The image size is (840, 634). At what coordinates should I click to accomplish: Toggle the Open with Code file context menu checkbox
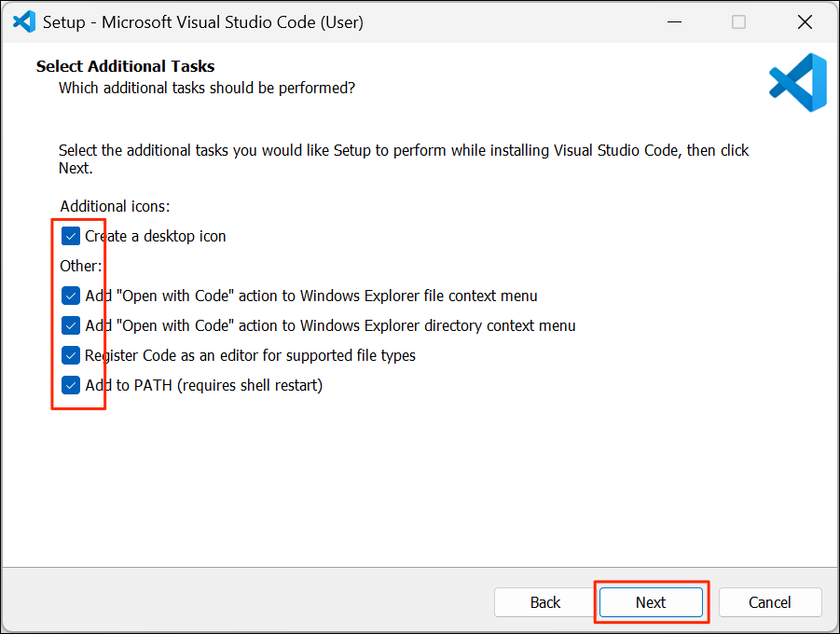point(71,296)
